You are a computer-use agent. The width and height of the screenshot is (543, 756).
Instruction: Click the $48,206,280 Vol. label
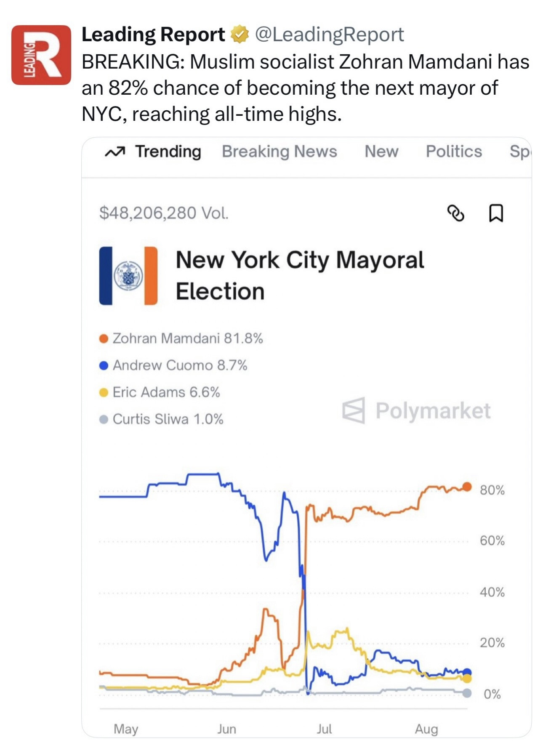[x=164, y=213]
